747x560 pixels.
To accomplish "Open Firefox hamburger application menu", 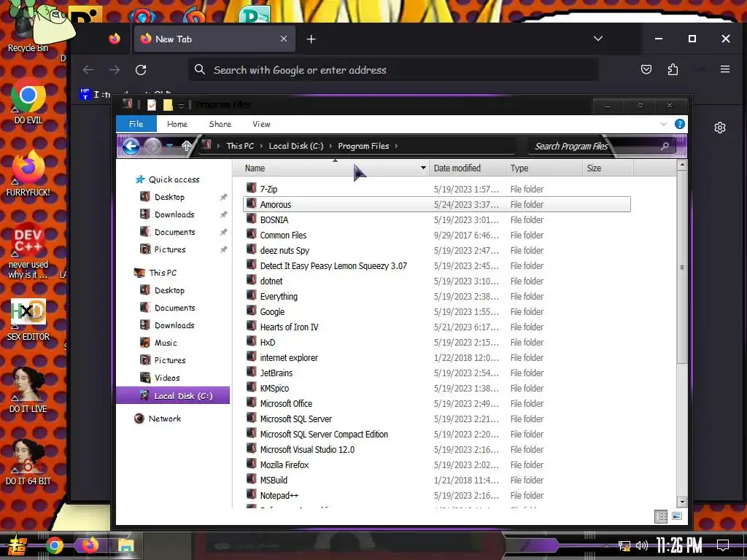I will pyautogui.click(x=725, y=69).
